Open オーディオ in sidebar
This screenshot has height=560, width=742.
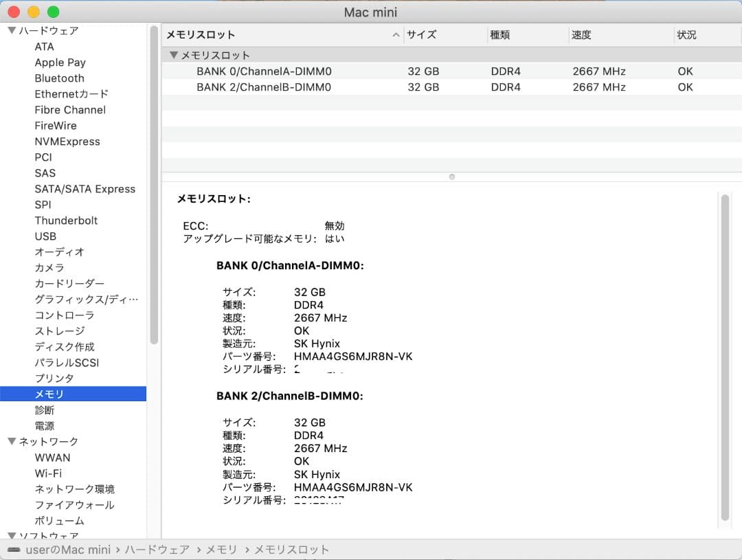click(x=59, y=252)
